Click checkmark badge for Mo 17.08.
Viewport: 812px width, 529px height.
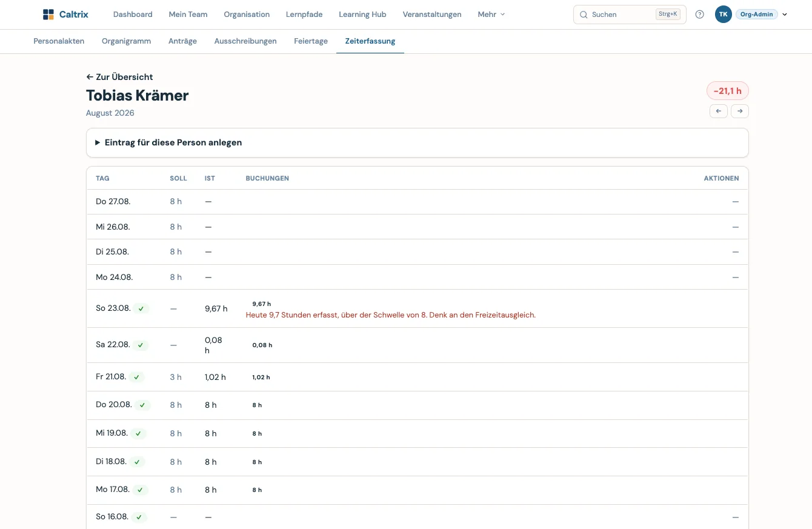point(141,490)
